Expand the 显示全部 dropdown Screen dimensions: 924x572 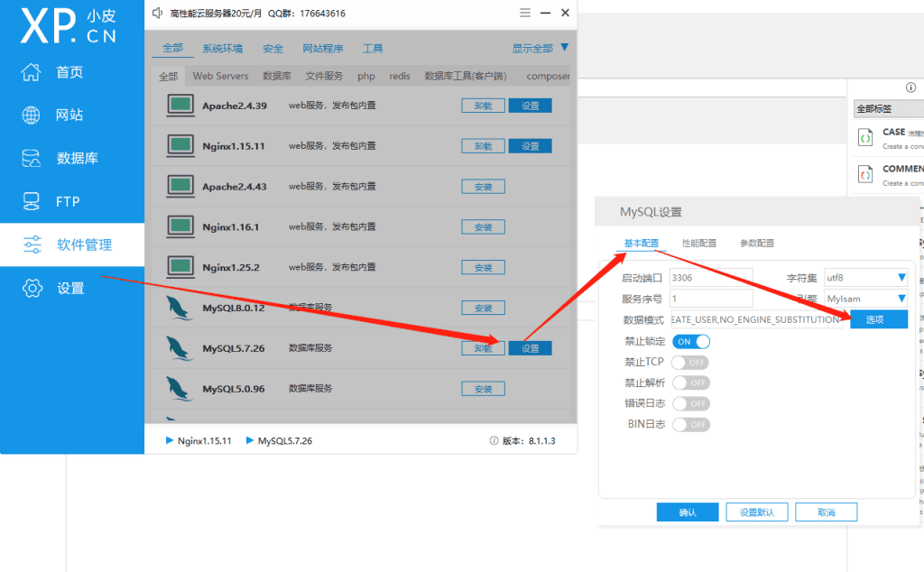pos(540,49)
